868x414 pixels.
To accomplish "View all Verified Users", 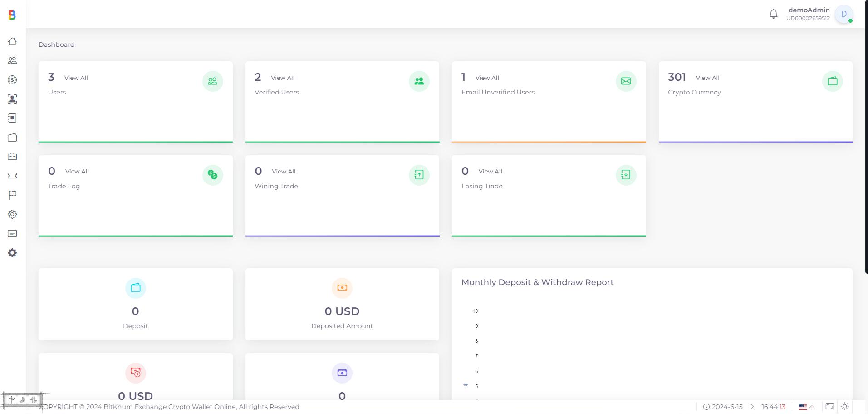I will pyautogui.click(x=283, y=78).
